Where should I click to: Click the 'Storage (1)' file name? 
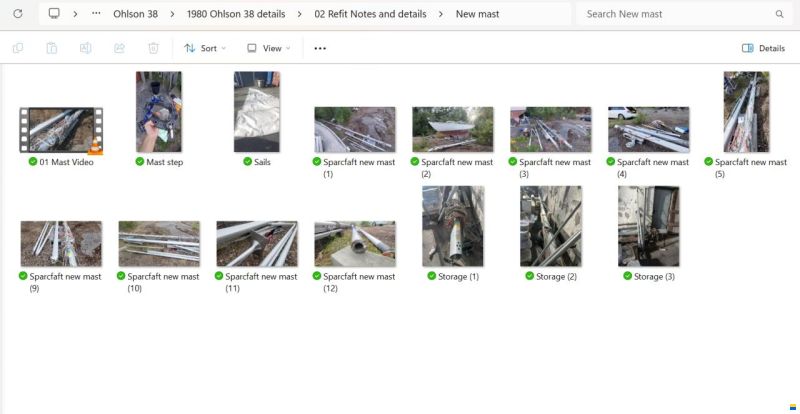(458, 277)
